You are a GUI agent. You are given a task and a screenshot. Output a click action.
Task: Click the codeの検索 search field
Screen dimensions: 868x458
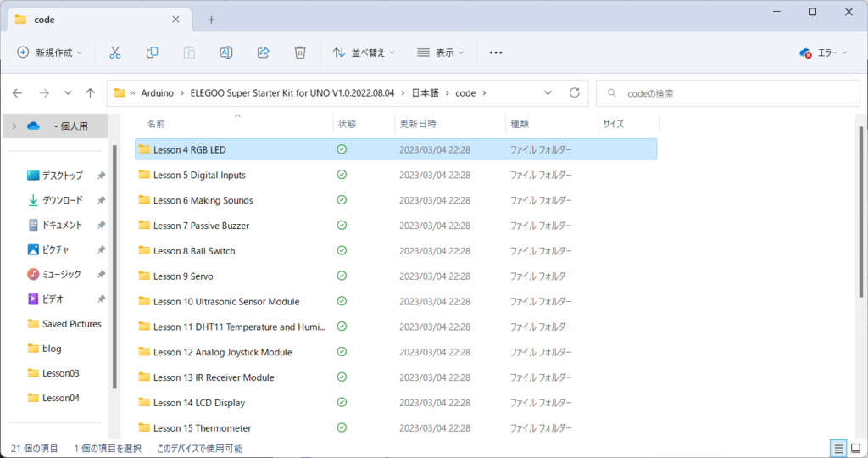[x=727, y=93]
